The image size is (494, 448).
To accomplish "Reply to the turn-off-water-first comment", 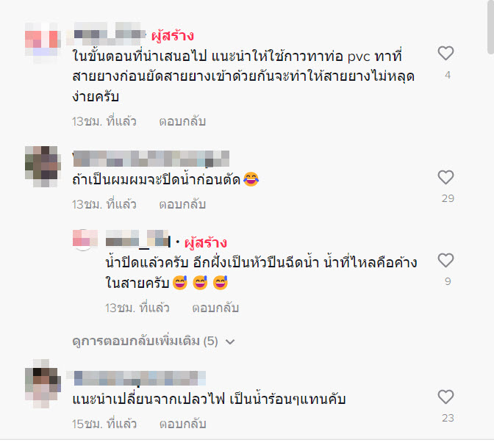I will pyautogui.click(x=182, y=205).
